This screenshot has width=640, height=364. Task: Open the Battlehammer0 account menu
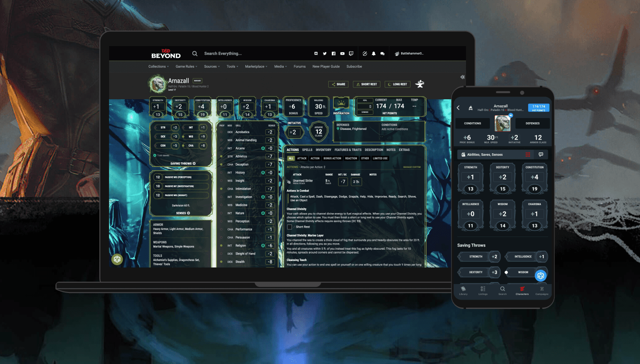409,54
